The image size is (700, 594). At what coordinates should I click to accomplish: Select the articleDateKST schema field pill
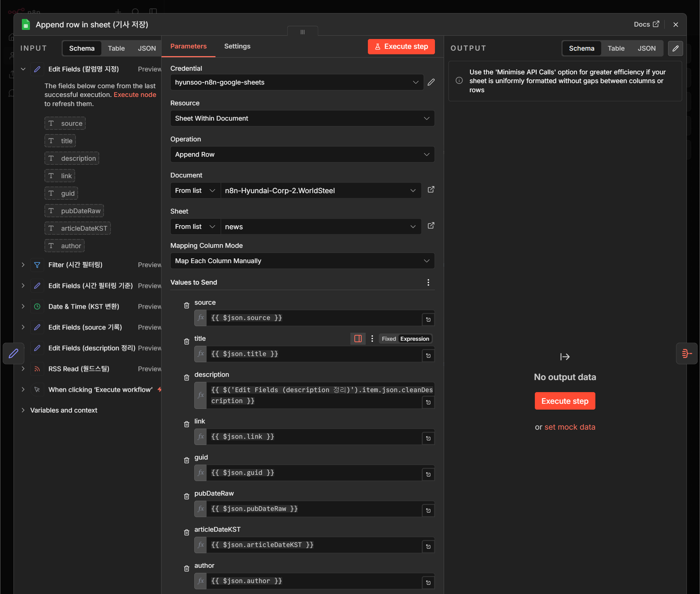[78, 228]
